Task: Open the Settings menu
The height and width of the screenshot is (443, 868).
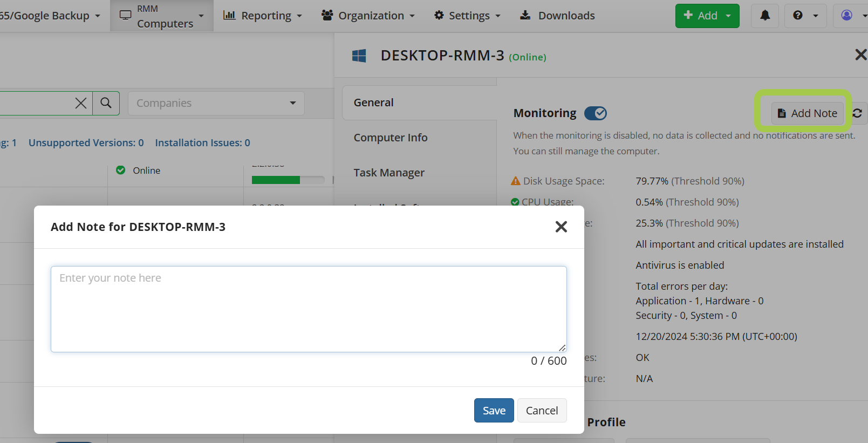Action: pos(467,16)
